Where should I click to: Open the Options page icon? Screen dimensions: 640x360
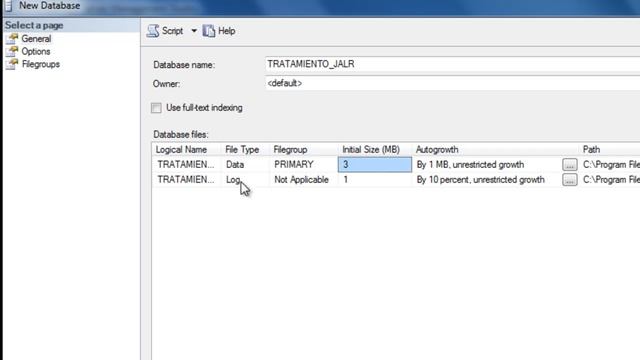(x=12, y=51)
